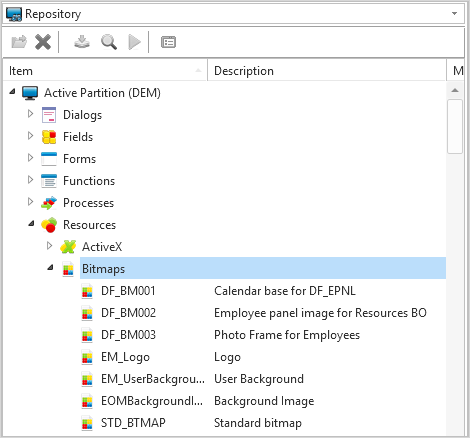Viewport: 470px width, 438px height.
Task: Expand the Dialogs tree node
Action: [x=30, y=114]
